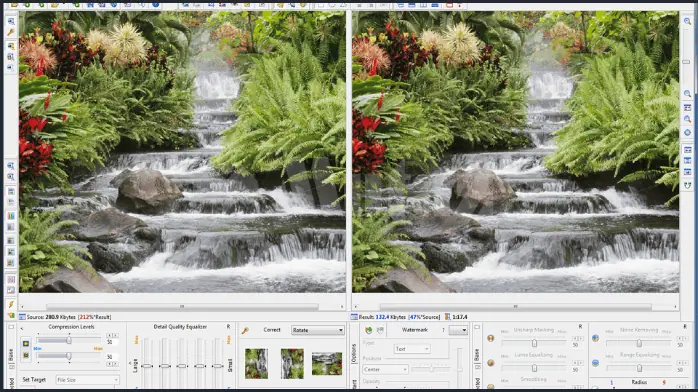Click the topmost magnifier icon in left sidebar
Viewport: 698px width, 392px height.
(11, 21)
